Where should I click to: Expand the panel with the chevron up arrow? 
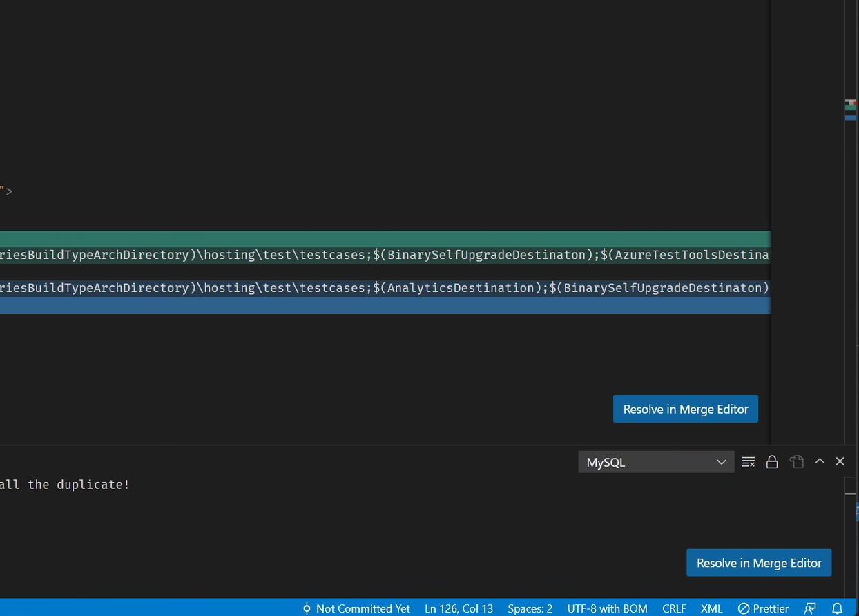tap(820, 461)
